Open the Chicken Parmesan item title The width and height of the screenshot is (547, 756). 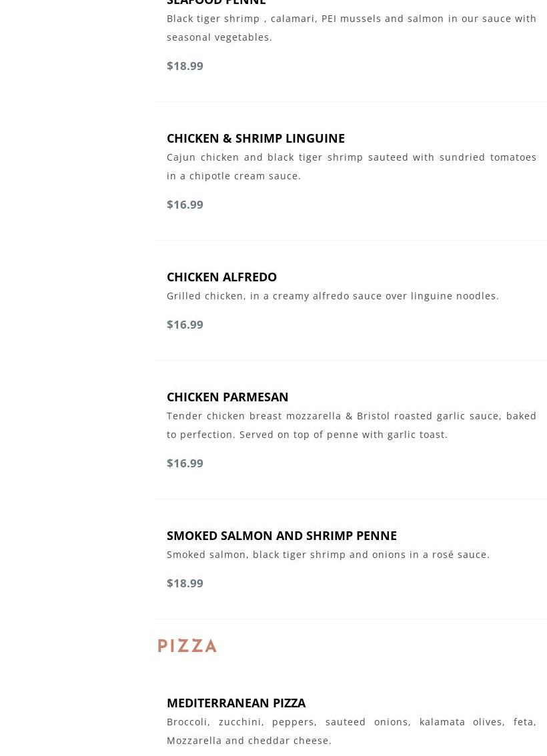227,397
